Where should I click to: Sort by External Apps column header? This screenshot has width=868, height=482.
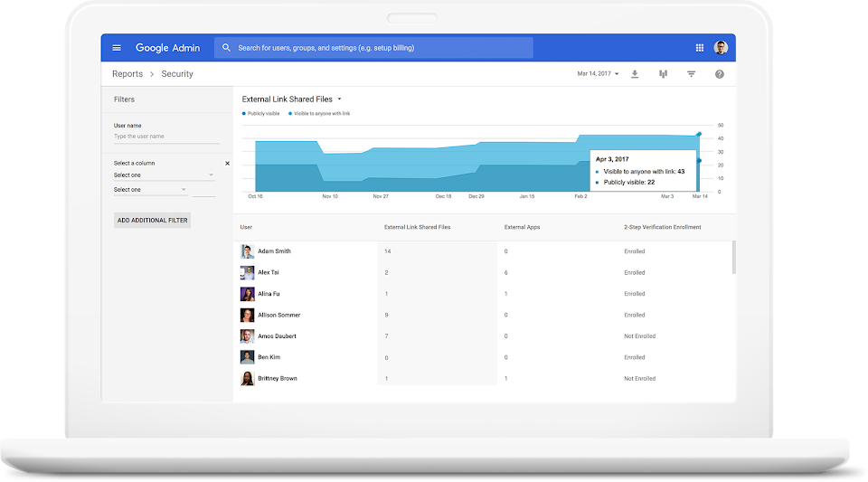coord(522,227)
